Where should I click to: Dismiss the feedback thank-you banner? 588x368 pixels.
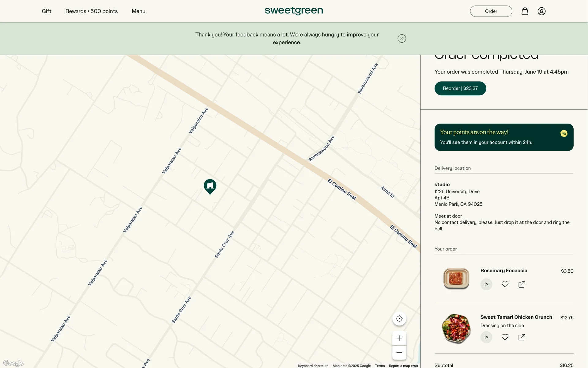(401, 38)
